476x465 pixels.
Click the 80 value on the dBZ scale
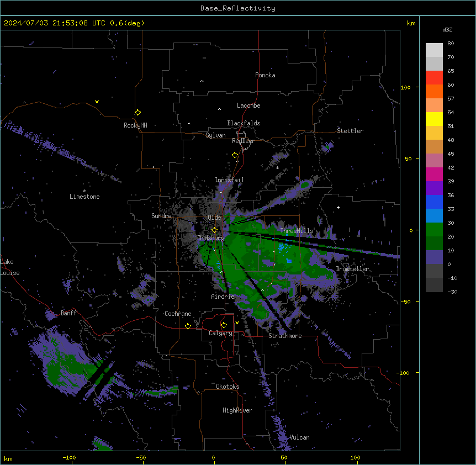click(451, 44)
